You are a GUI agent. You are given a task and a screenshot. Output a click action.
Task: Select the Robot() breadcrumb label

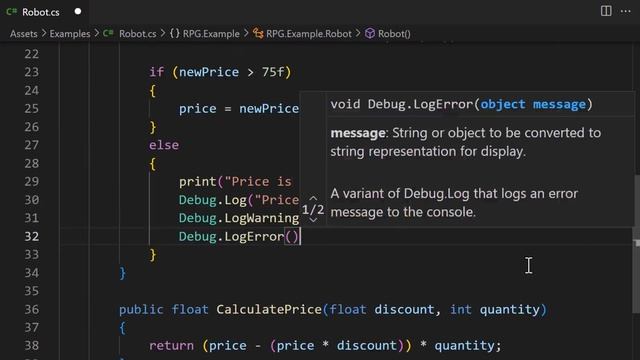(394, 33)
